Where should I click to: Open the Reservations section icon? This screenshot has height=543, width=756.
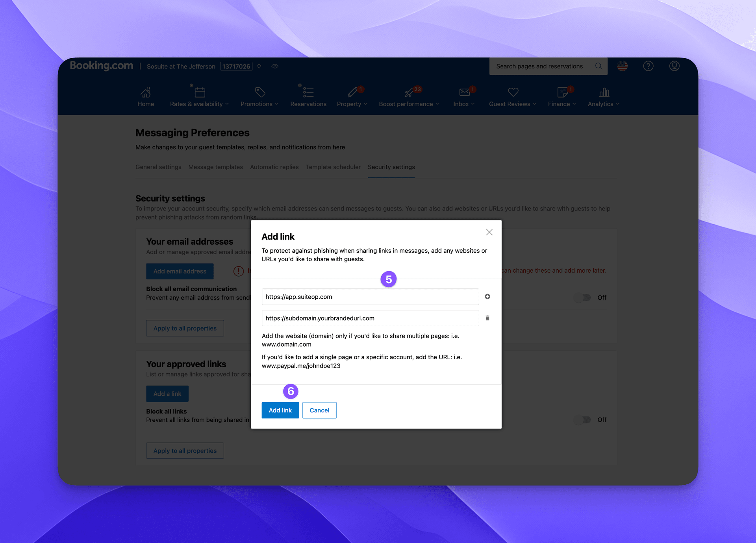click(308, 92)
